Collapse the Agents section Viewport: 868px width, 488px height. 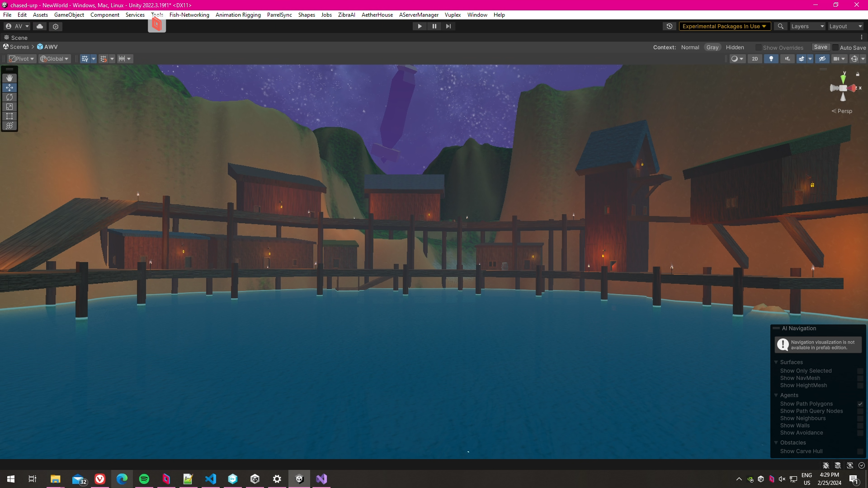click(776, 395)
